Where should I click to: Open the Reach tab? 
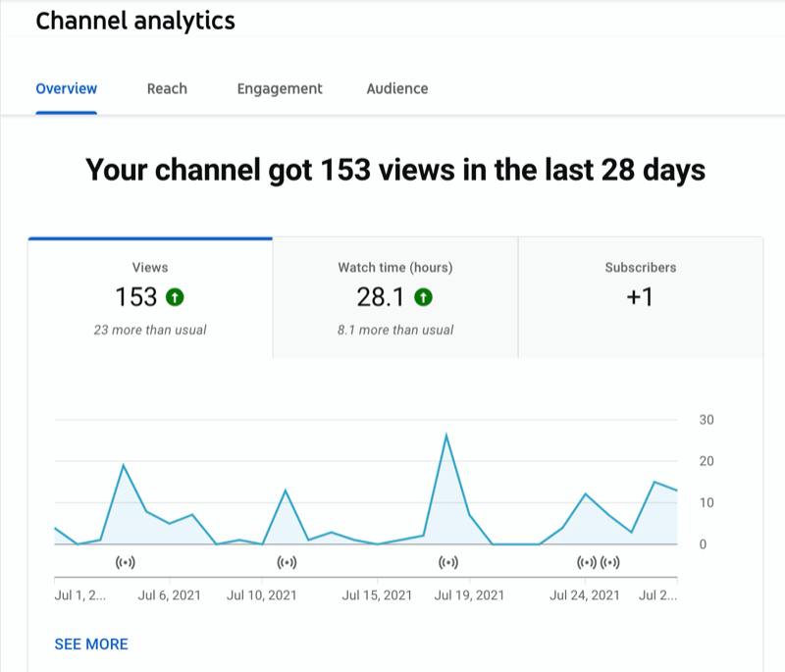click(167, 88)
